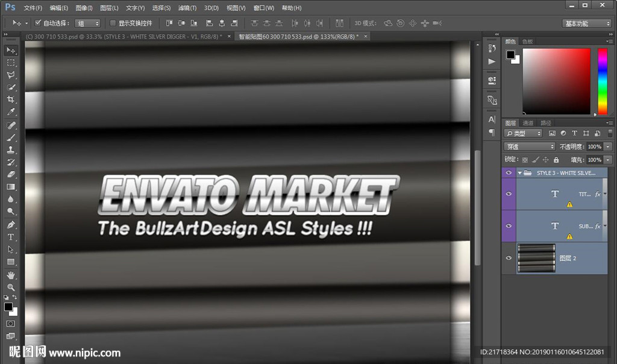The width and height of the screenshot is (617, 364).
Task: Pick the Hand tool
Action: [11, 275]
